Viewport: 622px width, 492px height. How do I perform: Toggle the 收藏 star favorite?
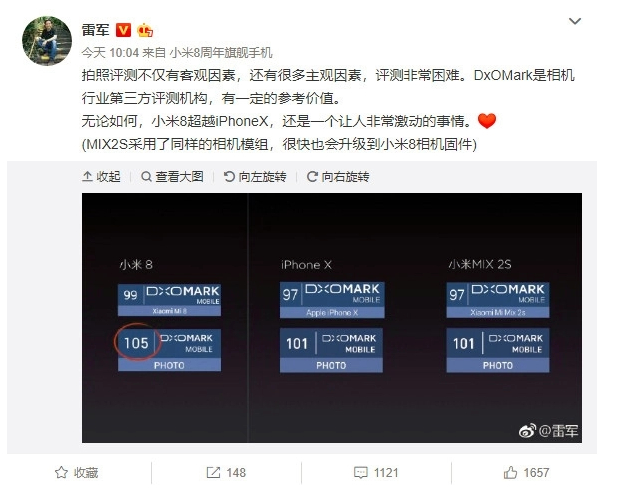pyautogui.click(x=76, y=473)
